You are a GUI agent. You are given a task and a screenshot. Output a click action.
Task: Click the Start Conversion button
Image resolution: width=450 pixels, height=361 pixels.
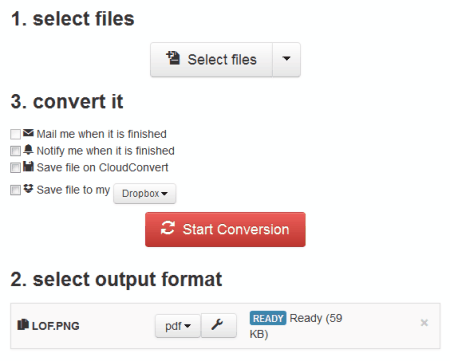point(225,229)
